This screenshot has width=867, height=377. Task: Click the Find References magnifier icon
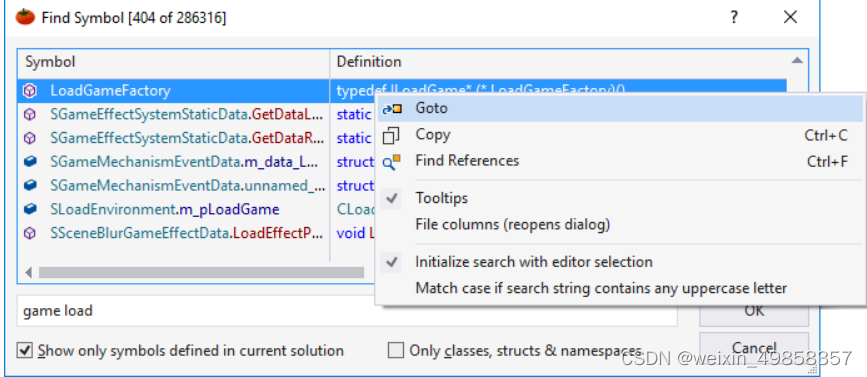click(391, 162)
